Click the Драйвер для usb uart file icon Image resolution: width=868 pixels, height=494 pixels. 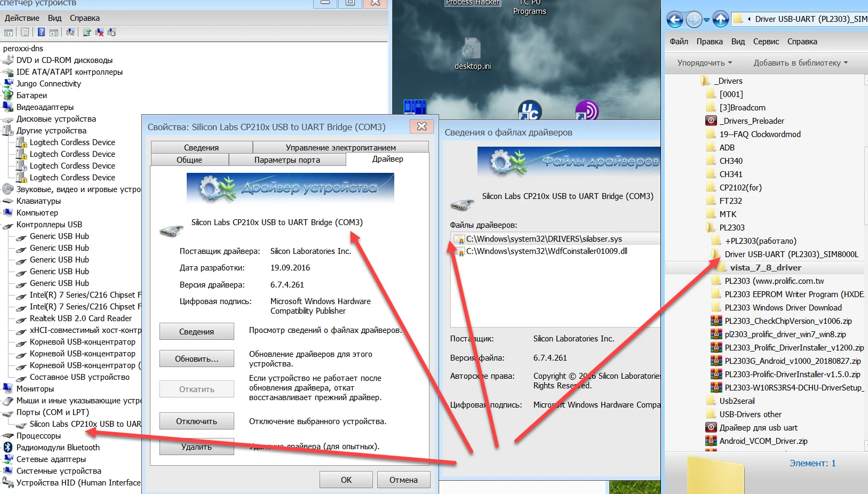711,428
